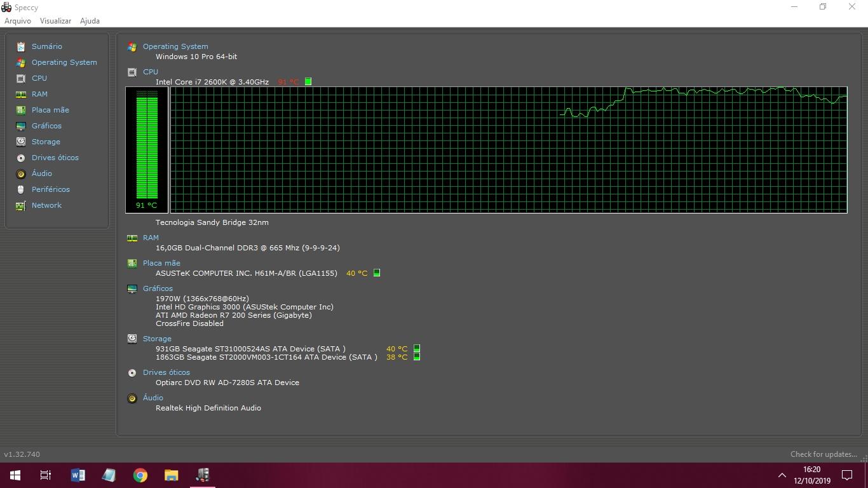Image resolution: width=868 pixels, height=488 pixels.
Task: Click the disc icon beside Drives óticos heading
Action: click(132, 373)
